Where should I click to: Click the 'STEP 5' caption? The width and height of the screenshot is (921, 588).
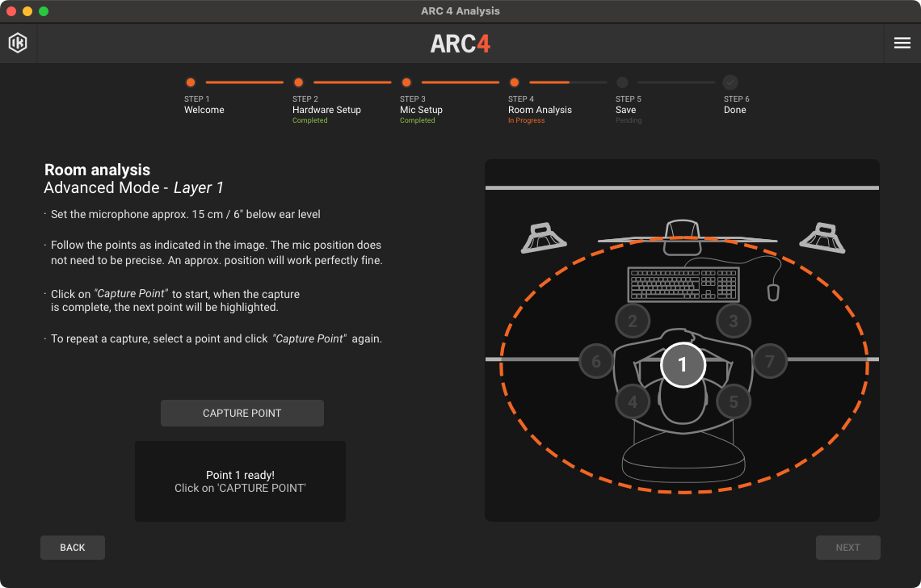pos(629,99)
